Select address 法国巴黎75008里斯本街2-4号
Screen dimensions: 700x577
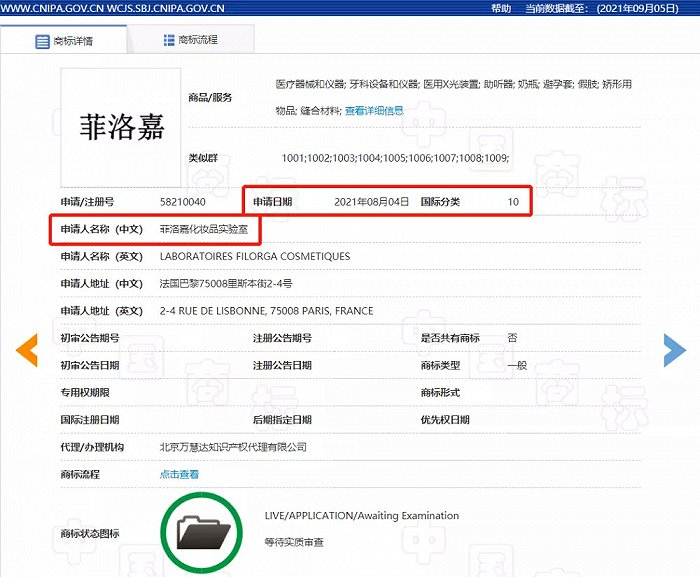(x=226, y=284)
